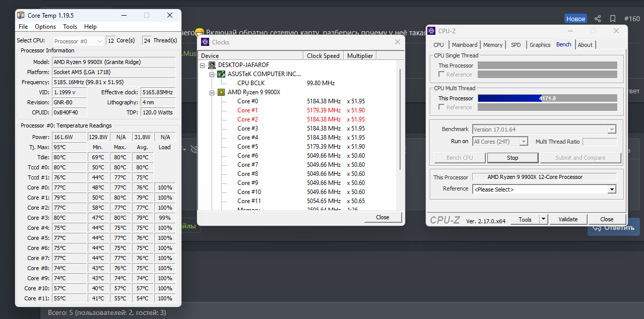
Task: Switch to the Graphics tab
Action: [x=540, y=45]
